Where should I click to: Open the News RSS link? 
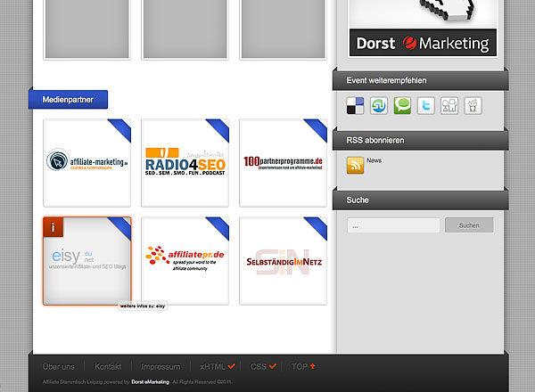click(374, 160)
